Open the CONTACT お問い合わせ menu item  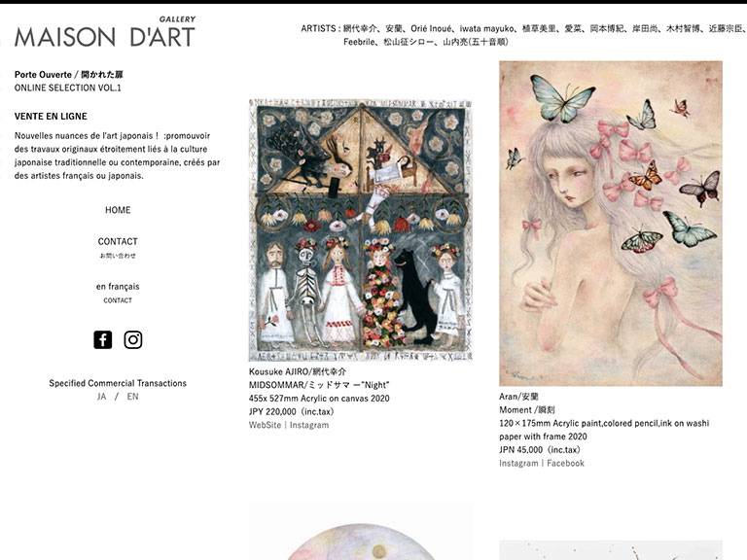pyautogui.click(x=118, y=247)
